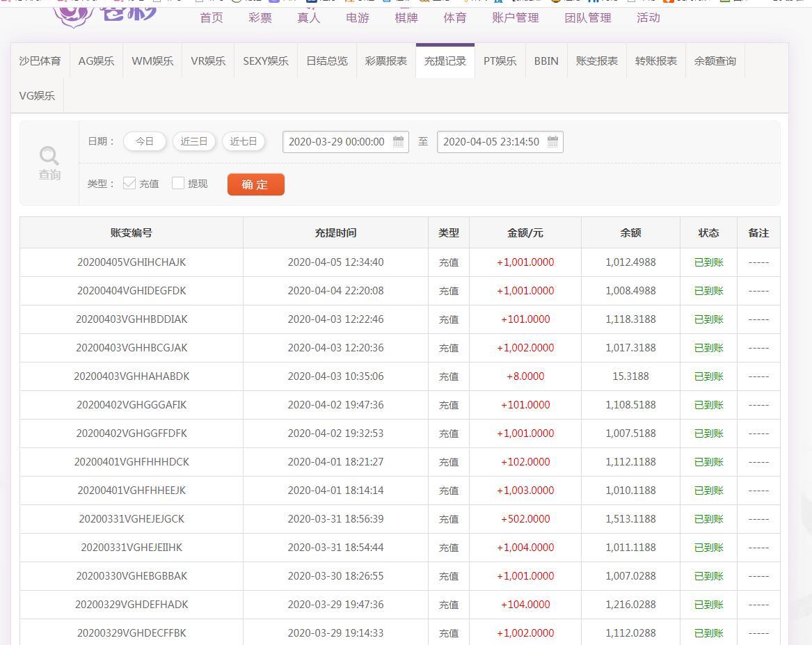Switch to the BBIN tab
Viewport: 812px width, 645px height.
pyautogui.click(x=546, y=61)
